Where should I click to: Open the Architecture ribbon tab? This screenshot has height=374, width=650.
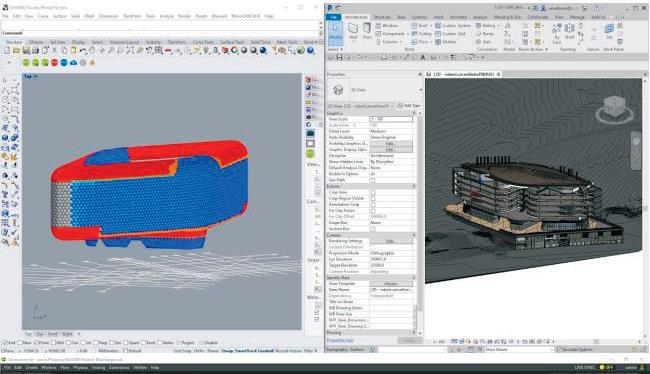pyautogui.click(x=356, y=17)
